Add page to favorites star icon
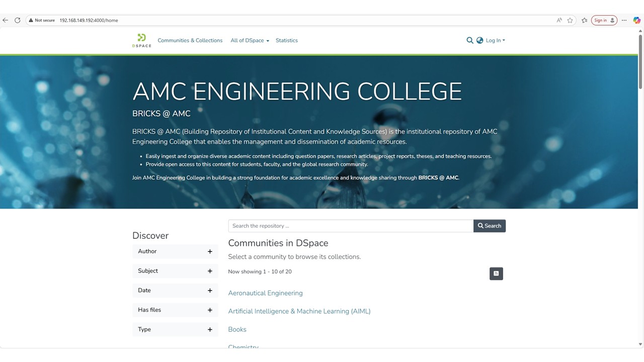The height and width of the screenshot is (362, 644). point(570,20)
